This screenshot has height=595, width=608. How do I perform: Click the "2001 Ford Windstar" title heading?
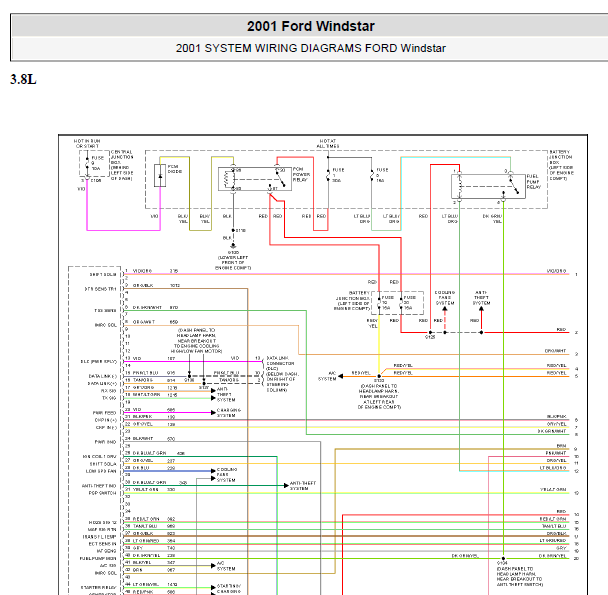pos(311,26)
